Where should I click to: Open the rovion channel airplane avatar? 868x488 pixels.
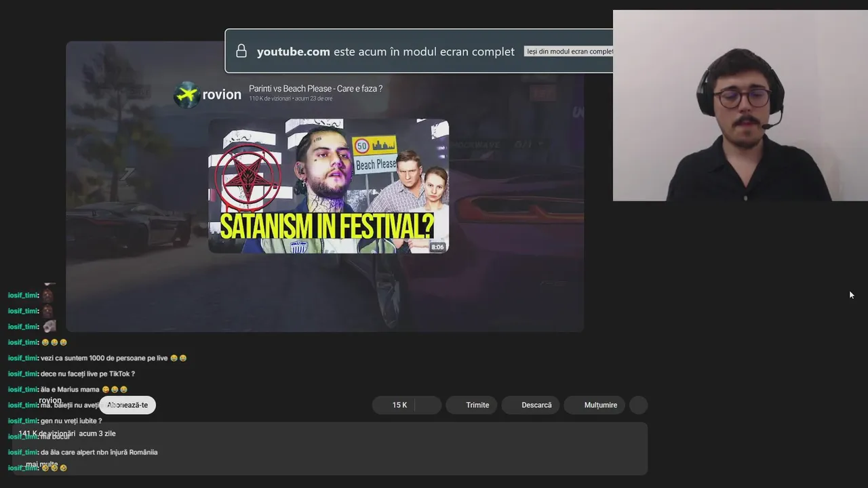point(186,94)
